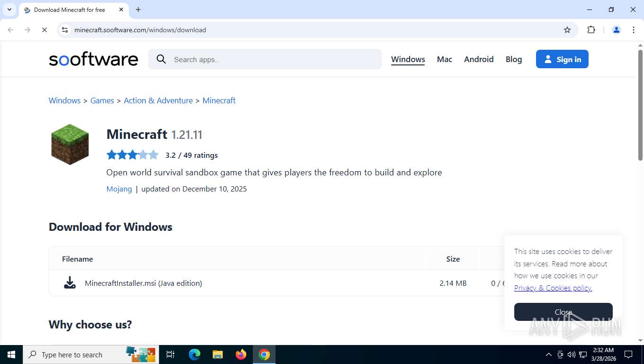Open Task View on the taskbar
The width and height of the screenshot is (644, 364).
pyautogui.click(x=170, y=355)
